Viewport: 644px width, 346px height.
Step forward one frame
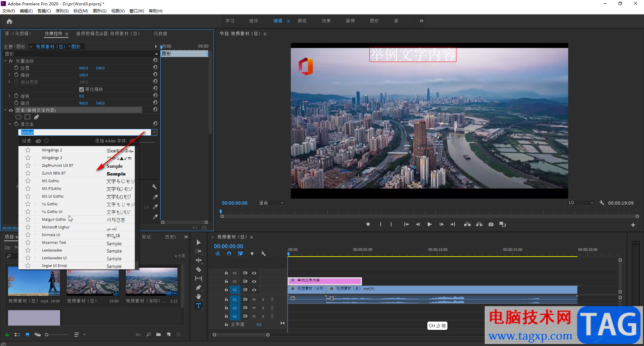coord(441,224)
